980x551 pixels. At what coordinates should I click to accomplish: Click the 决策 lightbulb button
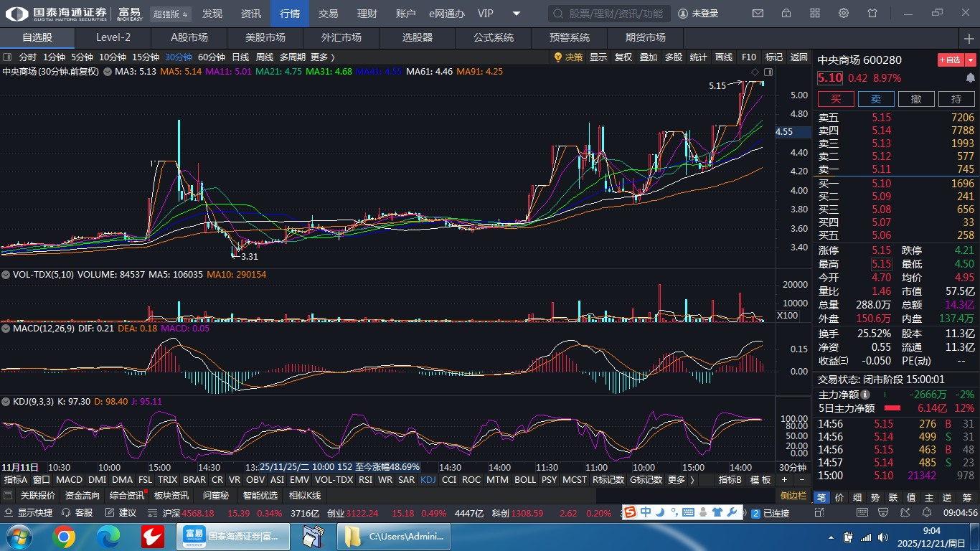tap(568, 57)
